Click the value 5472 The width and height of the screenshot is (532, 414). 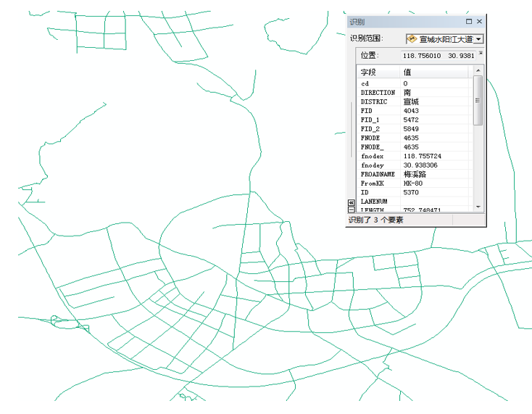click(411, 120)
